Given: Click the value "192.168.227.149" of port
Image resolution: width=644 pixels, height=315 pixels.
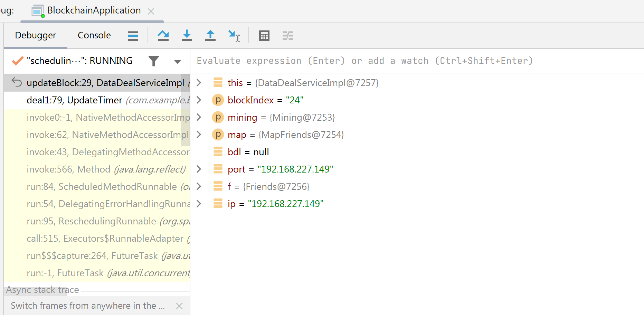Looking at the screenshot, I should (295, 169).
